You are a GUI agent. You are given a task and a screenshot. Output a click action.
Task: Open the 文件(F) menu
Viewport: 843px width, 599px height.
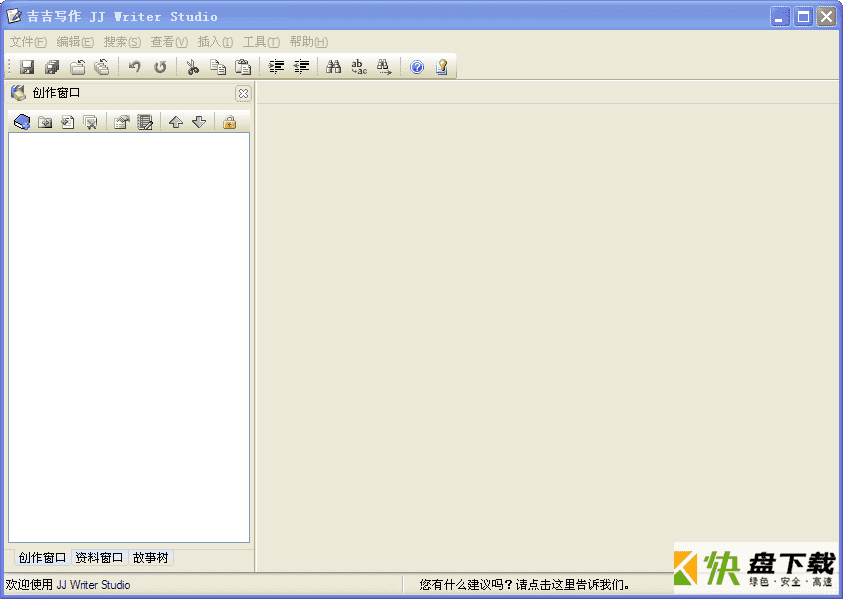(28, 42)
